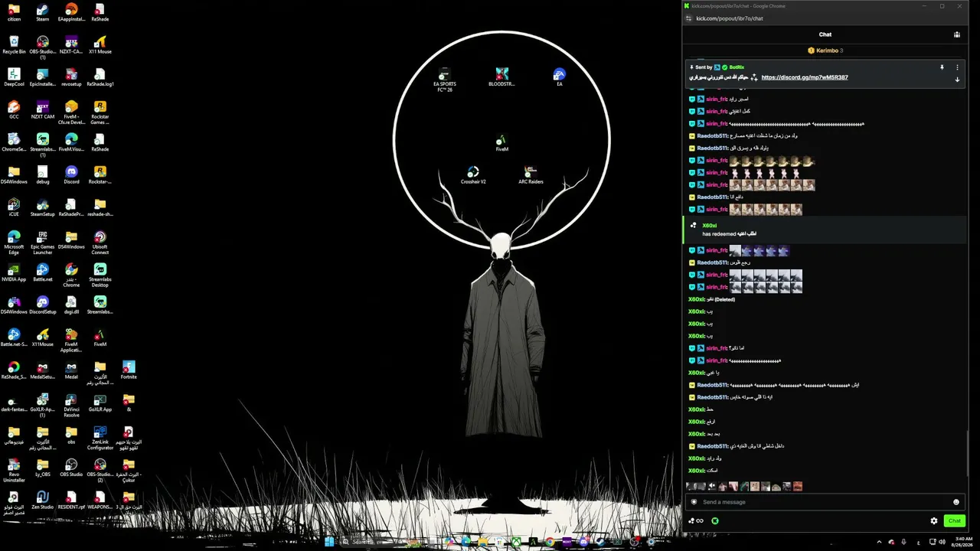
Task: Open the emoji picker in the message box
Action: tap(956, 502)
